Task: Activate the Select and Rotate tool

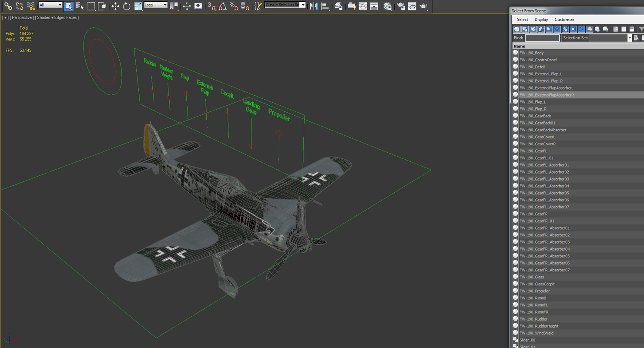Action: 127,6
